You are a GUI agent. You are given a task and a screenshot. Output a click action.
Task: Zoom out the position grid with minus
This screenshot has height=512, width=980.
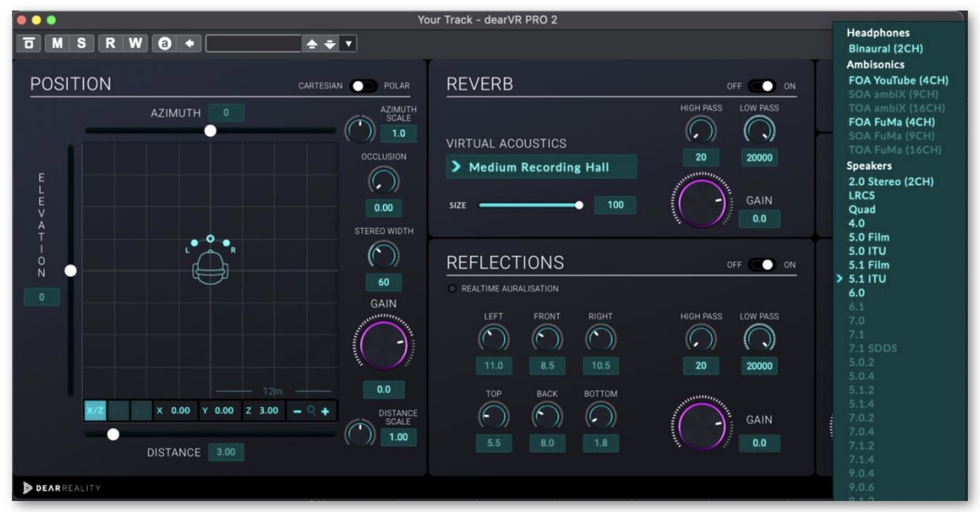(x=297, y=411)
